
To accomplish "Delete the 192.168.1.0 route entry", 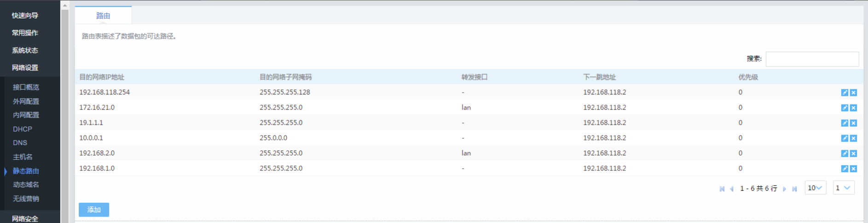I will click(853, 169).
